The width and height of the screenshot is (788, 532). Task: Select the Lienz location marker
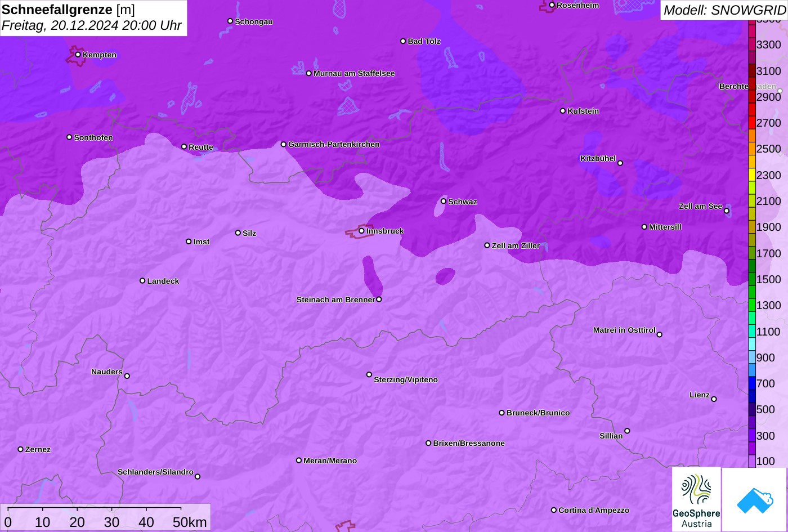(x=714, y=399)
